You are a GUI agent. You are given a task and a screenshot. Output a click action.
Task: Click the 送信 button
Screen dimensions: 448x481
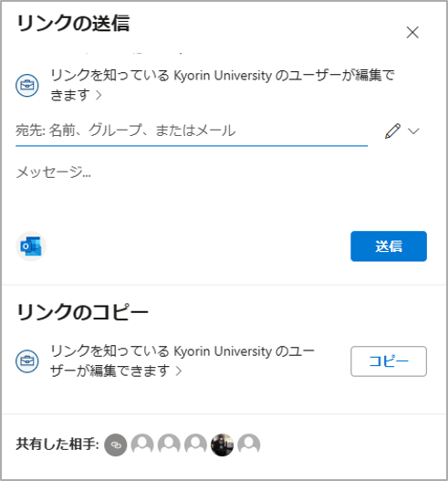pyautogui.click(x=389, y=246)
